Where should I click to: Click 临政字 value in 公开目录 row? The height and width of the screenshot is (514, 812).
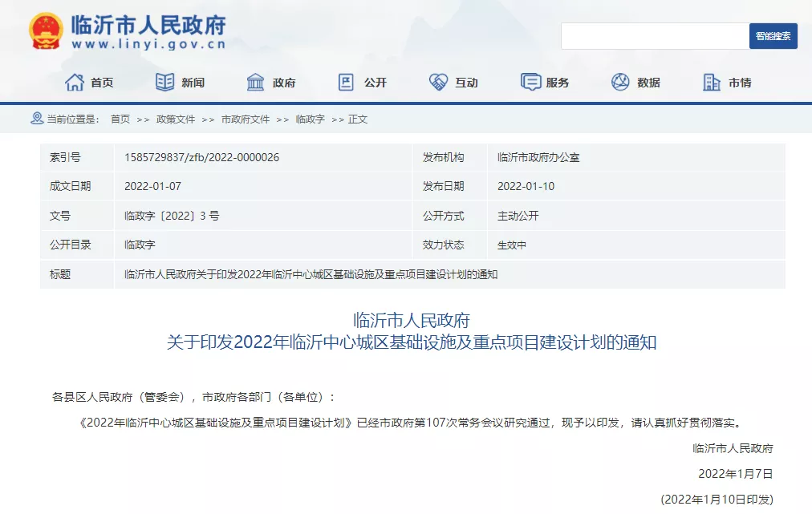140,245
